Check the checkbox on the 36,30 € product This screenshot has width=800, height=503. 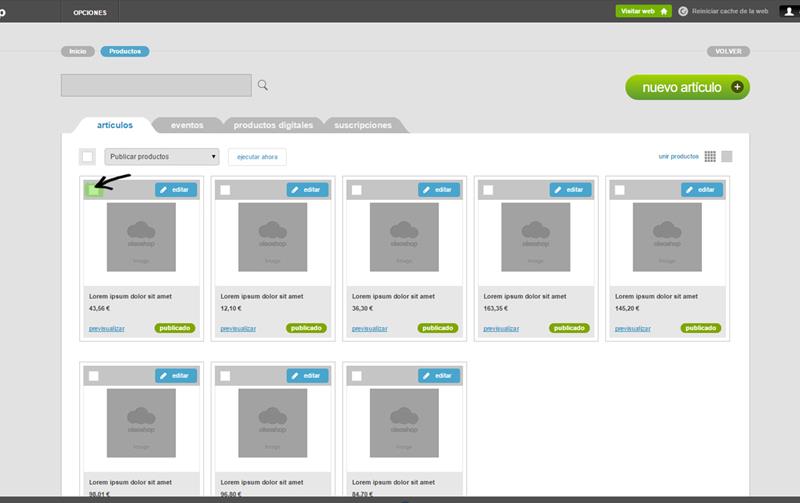click(x=357, y=189)
